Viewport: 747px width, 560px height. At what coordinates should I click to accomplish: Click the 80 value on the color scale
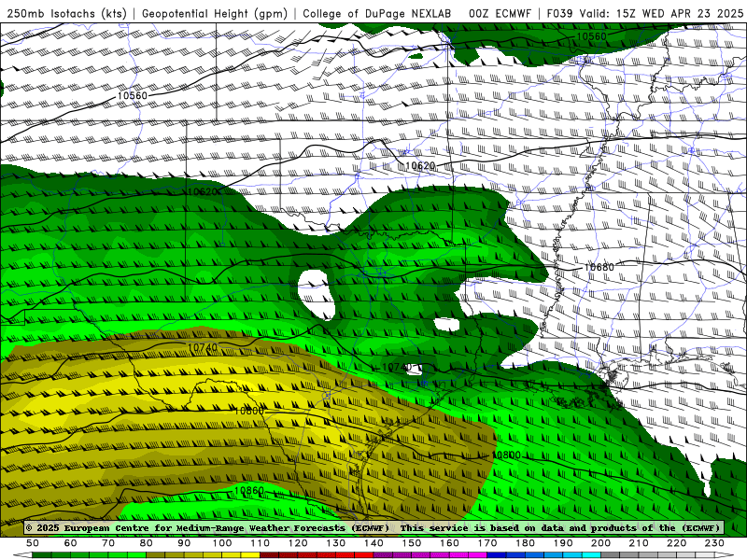tap(147, 543)
